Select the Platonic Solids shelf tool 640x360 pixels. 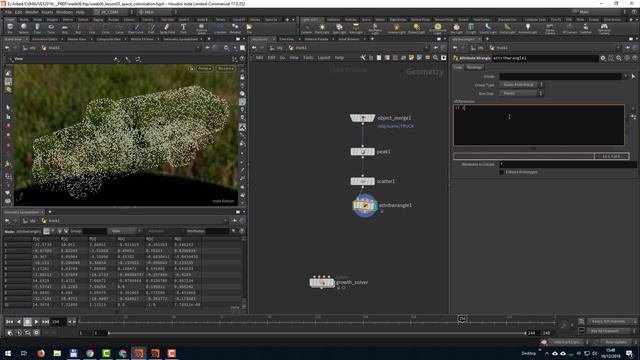pyautogui.click(x=201, y=28)
